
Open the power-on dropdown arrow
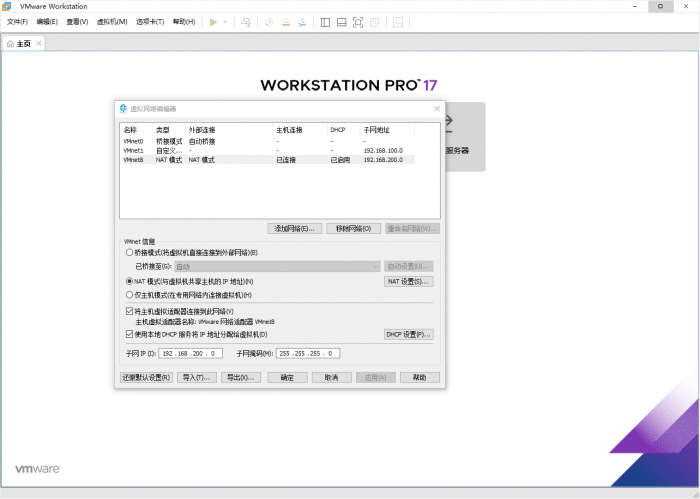click(225, 21)
